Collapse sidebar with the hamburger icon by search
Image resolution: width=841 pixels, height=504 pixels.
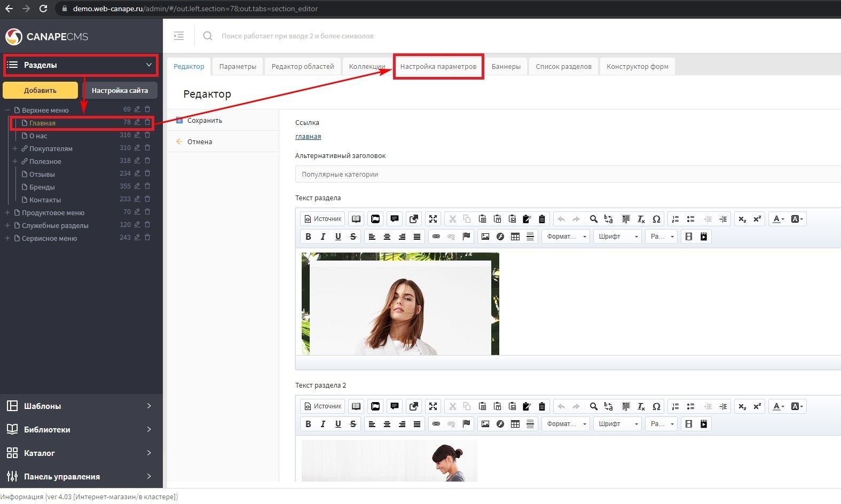coord(179,36)
